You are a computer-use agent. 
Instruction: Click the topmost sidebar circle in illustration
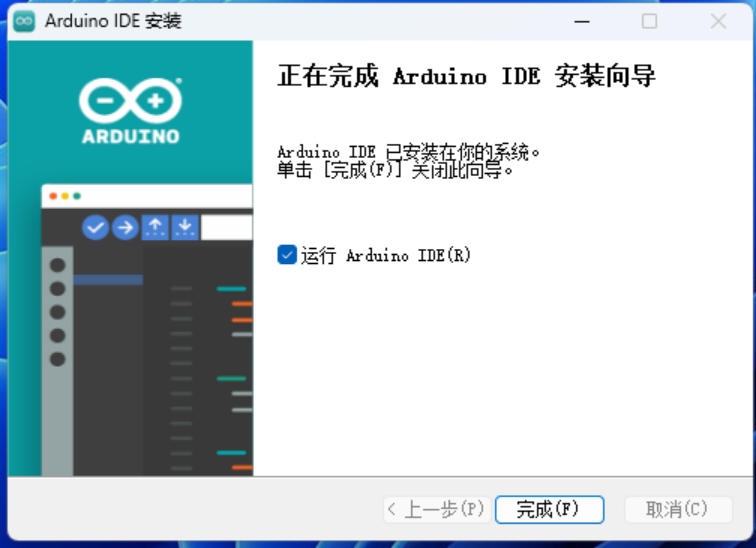click(x=57, y=265)
